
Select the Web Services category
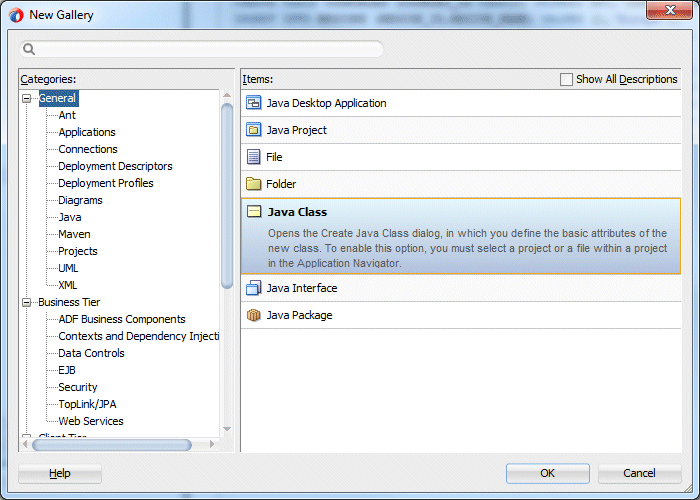91,421
